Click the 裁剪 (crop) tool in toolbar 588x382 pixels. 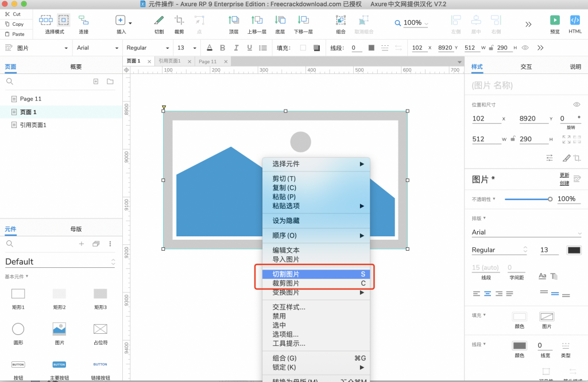point(179,21)
